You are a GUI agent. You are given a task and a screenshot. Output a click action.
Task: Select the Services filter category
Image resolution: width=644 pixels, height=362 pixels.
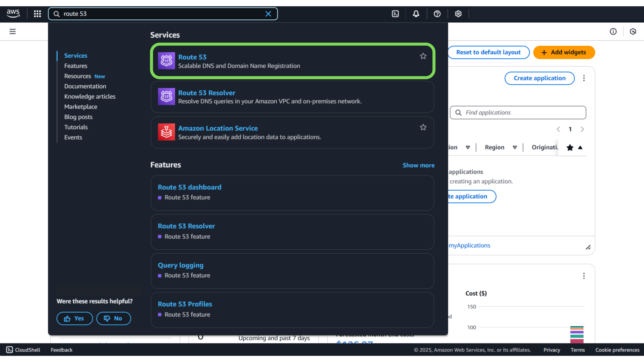[75, 56]
